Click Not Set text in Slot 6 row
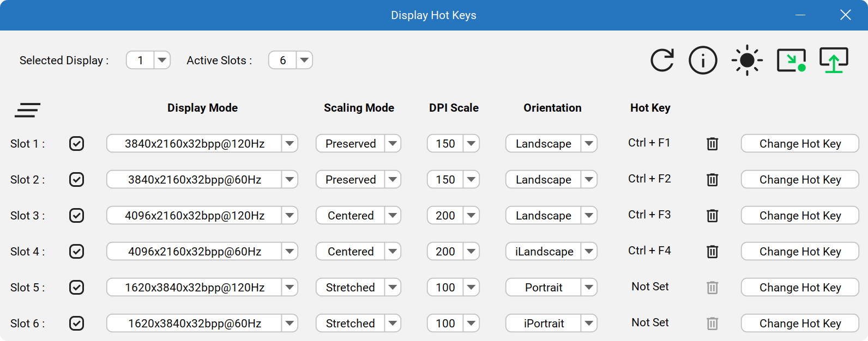This screenshot has height=341, width=868. coord(650,322)
